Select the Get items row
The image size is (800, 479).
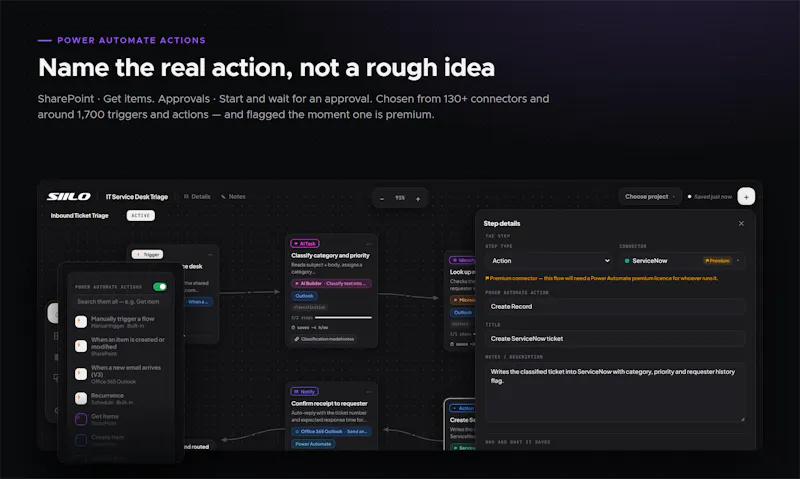pos(121,419)
